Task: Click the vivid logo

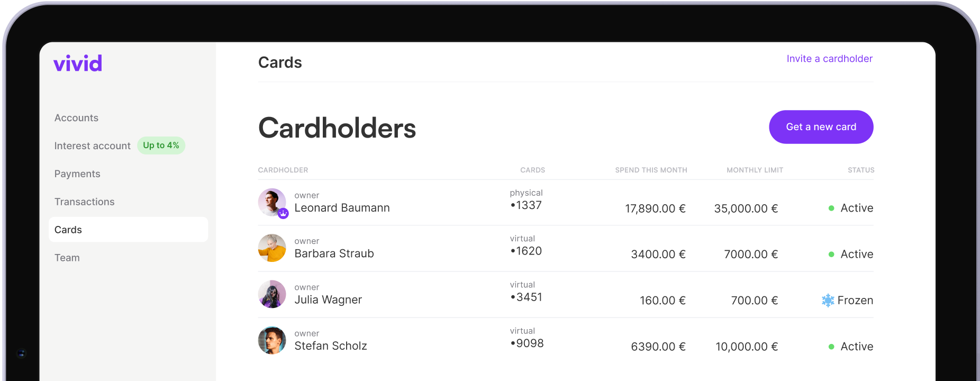Action: point(78,63)
